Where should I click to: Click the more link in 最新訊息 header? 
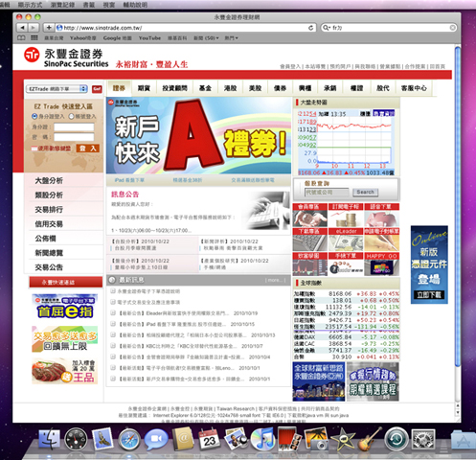click(275, 280)
